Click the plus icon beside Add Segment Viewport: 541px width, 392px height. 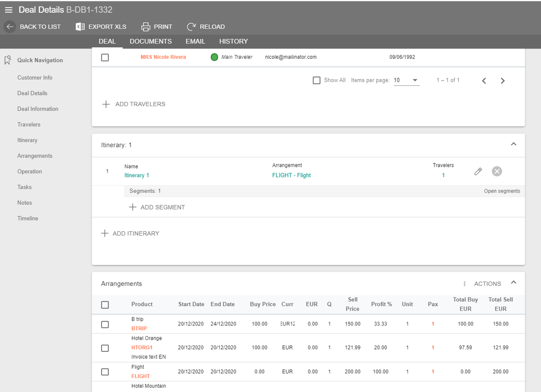(132, 207)
